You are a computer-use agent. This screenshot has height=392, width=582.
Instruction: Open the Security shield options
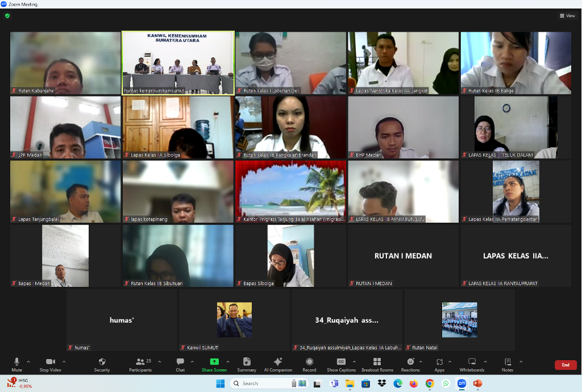pyautogui.click(x=102, y=364)
